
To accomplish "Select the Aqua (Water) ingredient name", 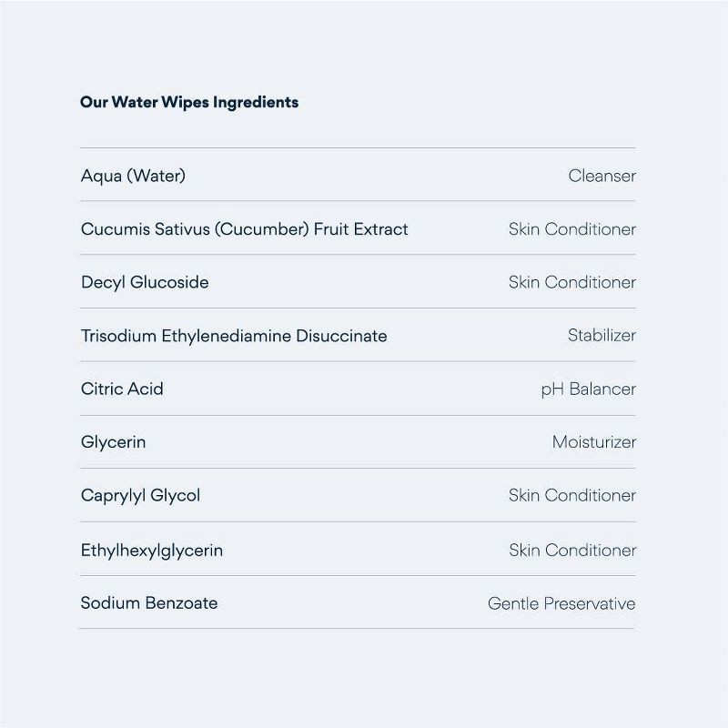I will pos(133,176).
